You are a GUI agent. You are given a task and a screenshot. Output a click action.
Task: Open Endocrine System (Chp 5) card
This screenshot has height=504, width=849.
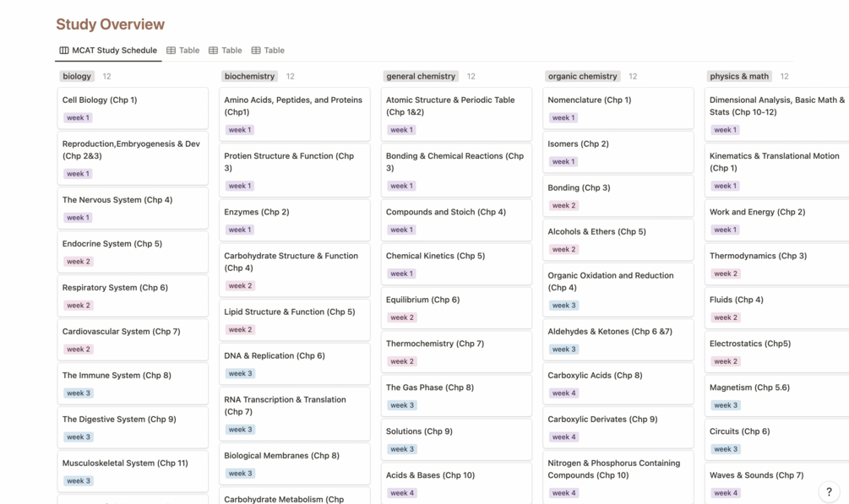133,252
